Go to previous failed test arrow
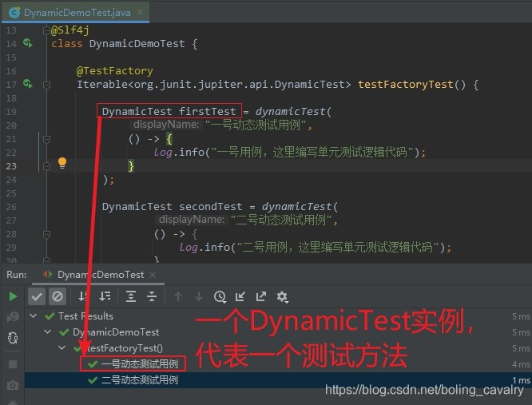Screen dimensions: 532x405 click(x=178, y=297)
